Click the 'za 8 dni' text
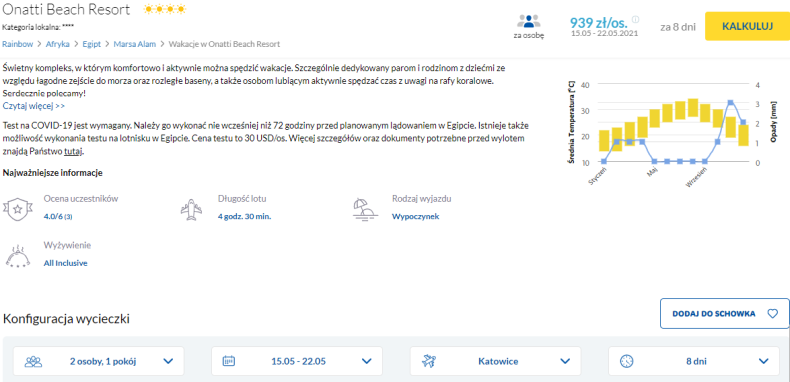Viewport: 790px width, 382px height. (x=678, y=27)
